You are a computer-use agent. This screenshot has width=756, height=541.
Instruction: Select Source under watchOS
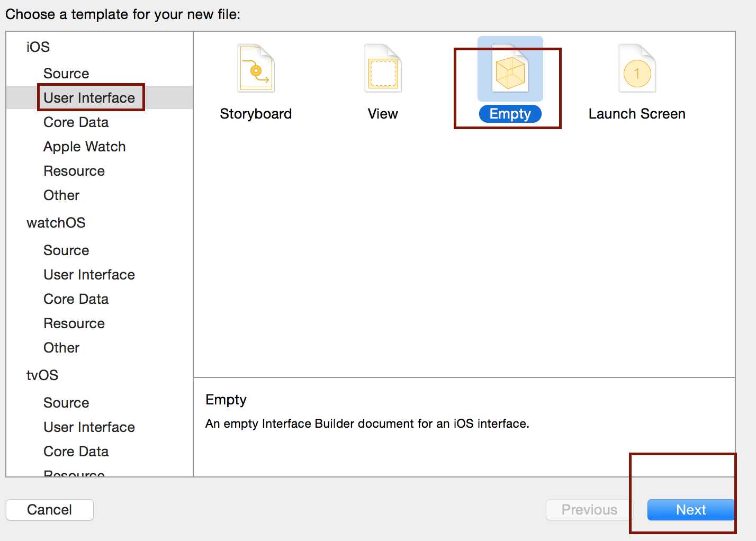click(66, 250)
